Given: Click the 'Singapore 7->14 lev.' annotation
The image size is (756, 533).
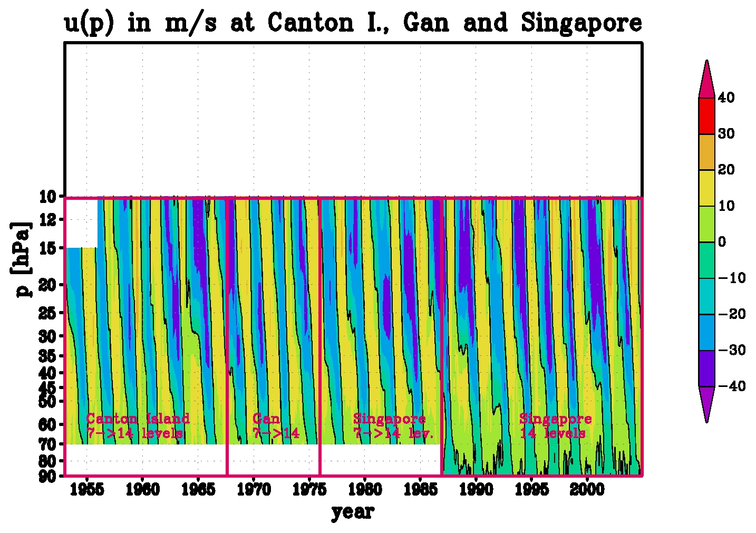Looking at the screenshot, I should pyautogui.click(x=393, y=426).
